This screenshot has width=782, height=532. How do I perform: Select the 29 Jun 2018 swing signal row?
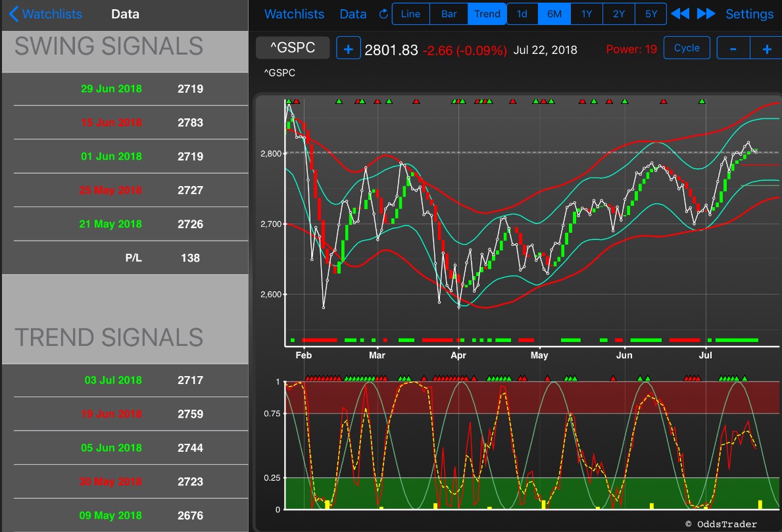pyautogui.click(x=131, y=89)
